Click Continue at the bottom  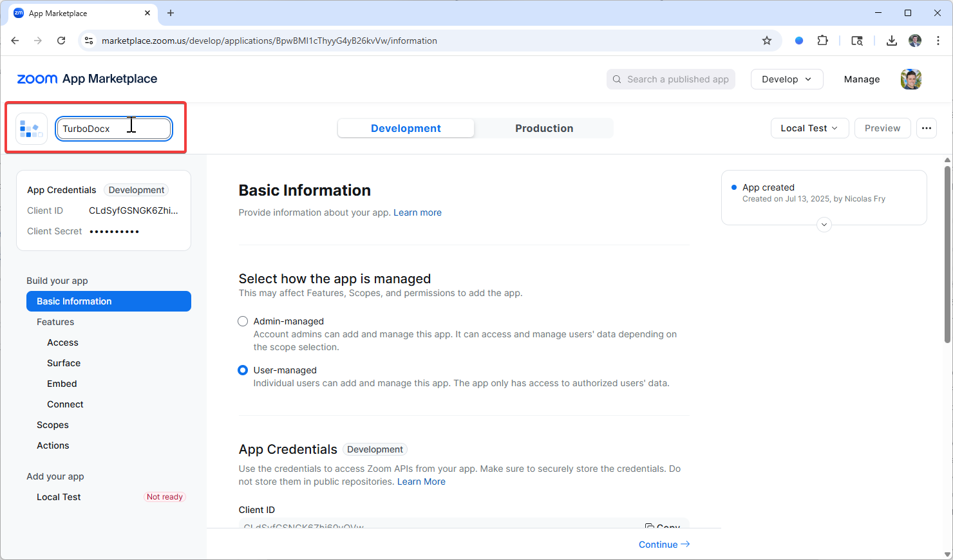click(664, 545)
